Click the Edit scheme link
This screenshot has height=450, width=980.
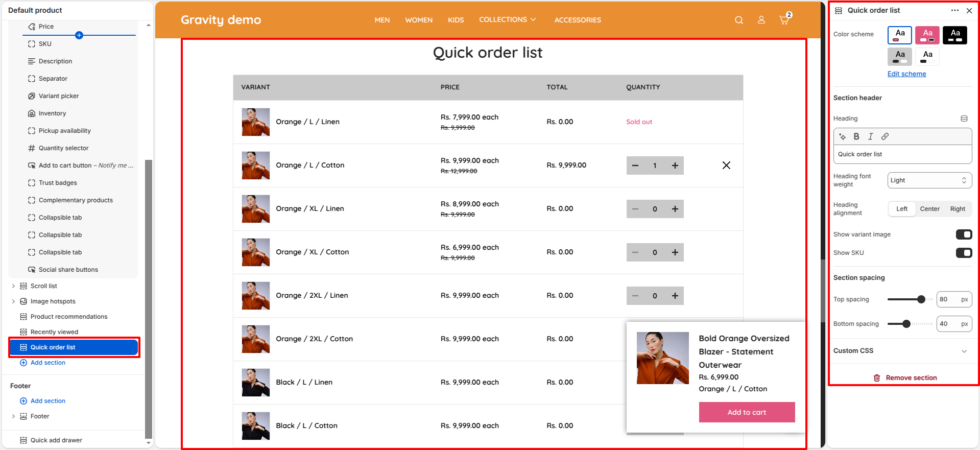[x=906, y=74]
